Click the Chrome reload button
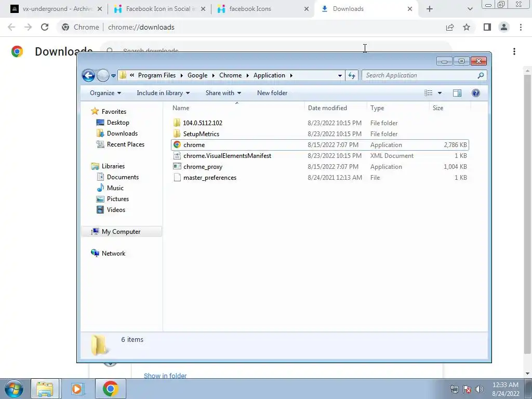Screen dimensions: 532x399 pyautogui.click(x=45, y=27)
